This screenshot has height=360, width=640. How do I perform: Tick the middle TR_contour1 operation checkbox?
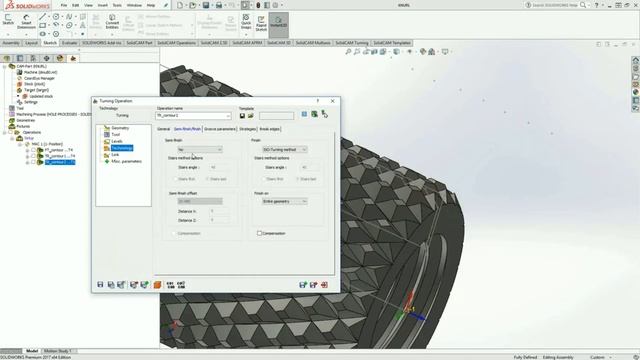[x=33, y=156]
